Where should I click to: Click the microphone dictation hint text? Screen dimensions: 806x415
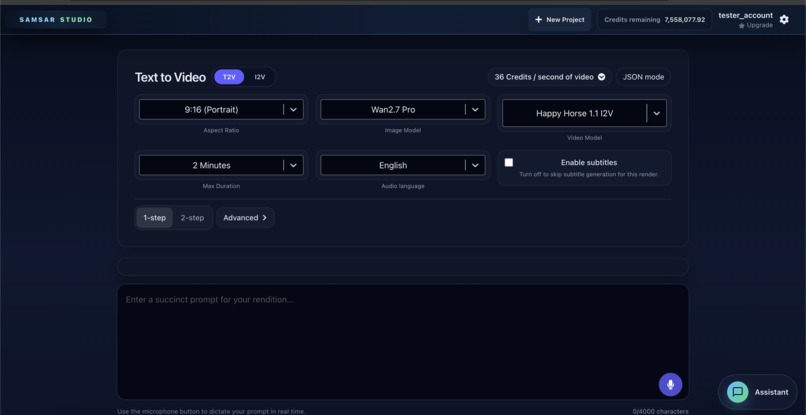pyautogui.click(x=211, y=411)
